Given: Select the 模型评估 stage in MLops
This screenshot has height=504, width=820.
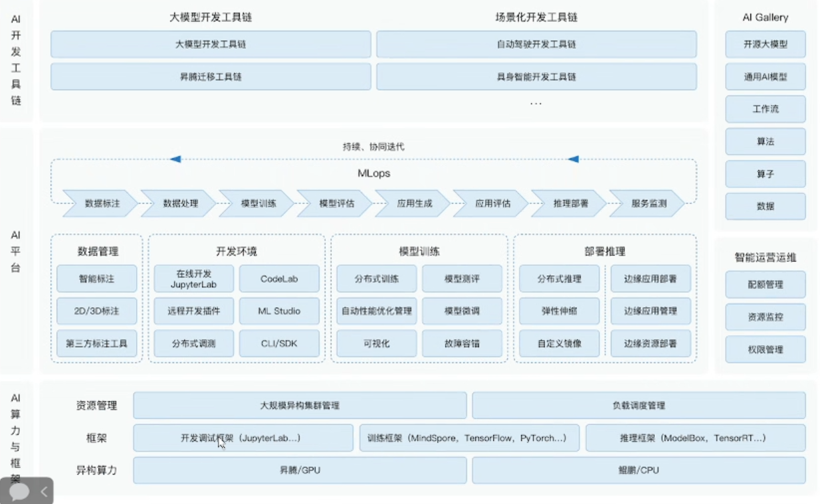Looking at the screenshot, I should [x=335, y=204].
